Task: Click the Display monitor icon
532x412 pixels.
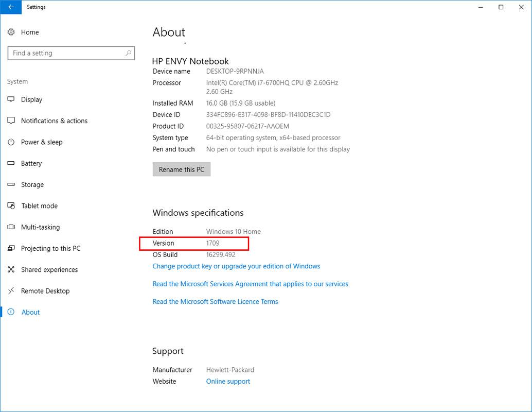Action: (x=11, y=99)
